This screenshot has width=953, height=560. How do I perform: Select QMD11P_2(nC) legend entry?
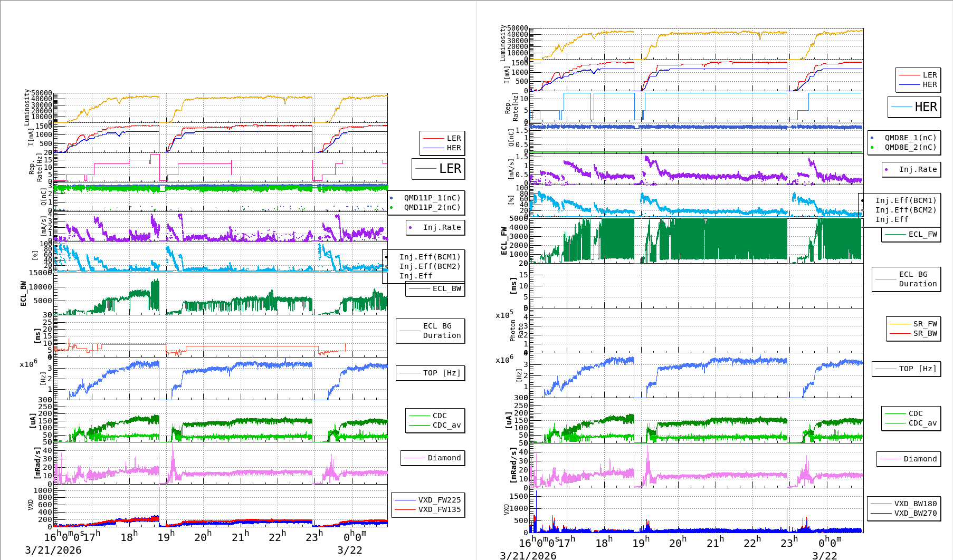click(x=432, y=207)
